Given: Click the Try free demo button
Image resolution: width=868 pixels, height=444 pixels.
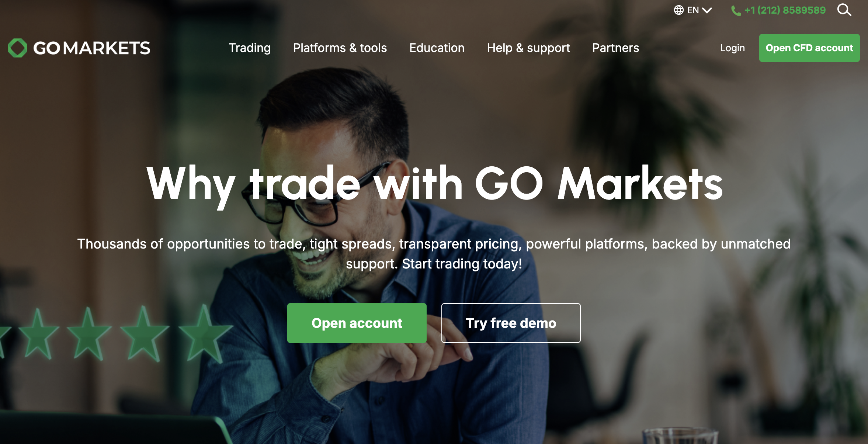Looking at the screenshot, I should point(511,323).
